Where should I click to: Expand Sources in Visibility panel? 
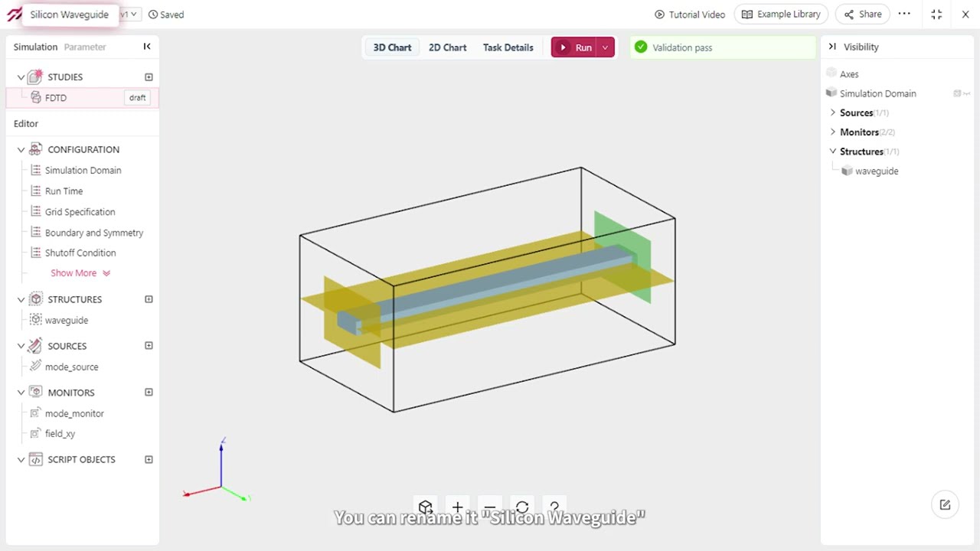(833, 112)
